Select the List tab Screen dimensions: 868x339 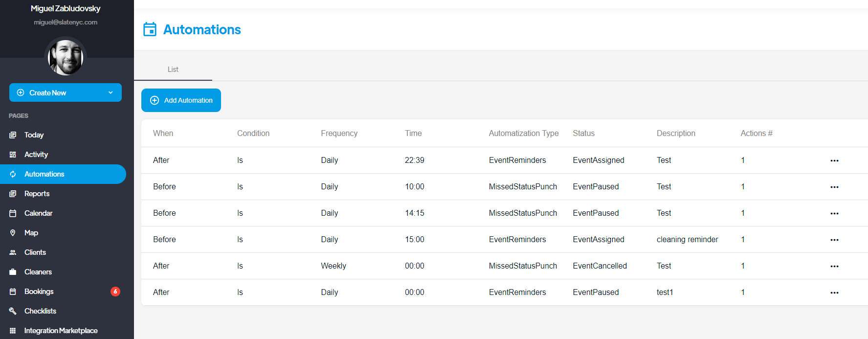click(x=173, y=69)
